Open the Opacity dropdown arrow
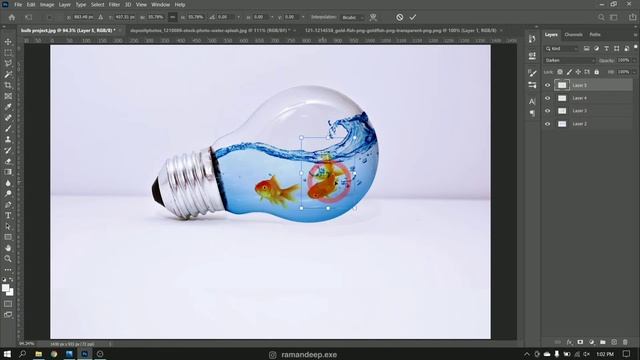The height and width of the screenshot is (360, 640). 634,60
